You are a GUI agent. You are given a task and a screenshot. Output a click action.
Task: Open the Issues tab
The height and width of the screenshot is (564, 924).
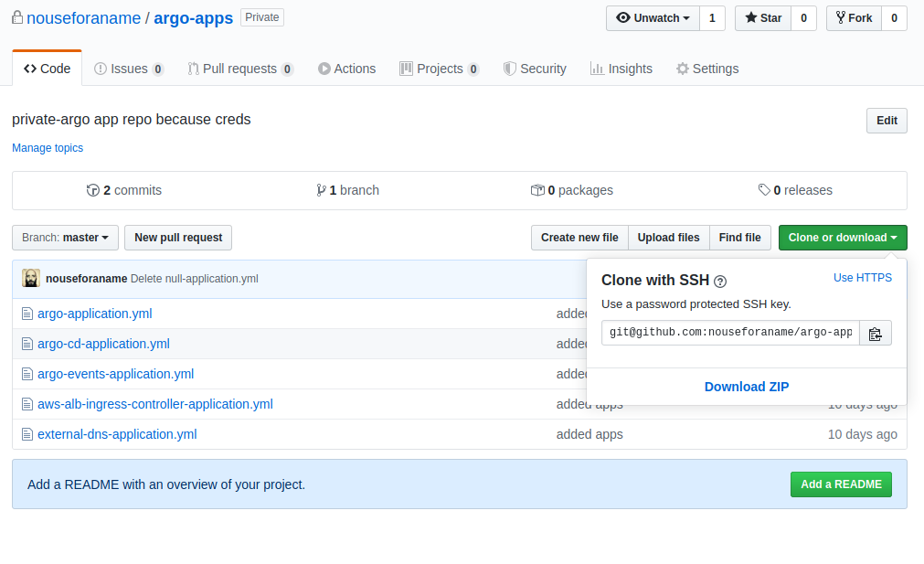coord(129,69)
